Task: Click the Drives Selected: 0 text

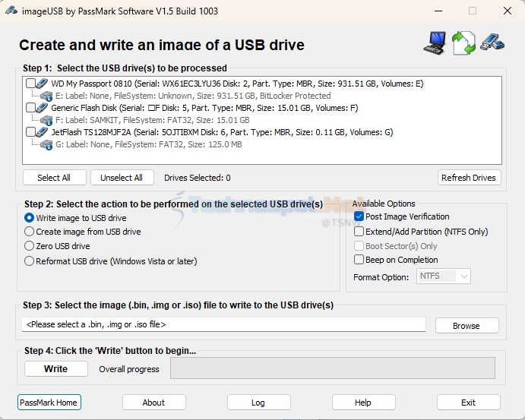Action: coord(198,178)
